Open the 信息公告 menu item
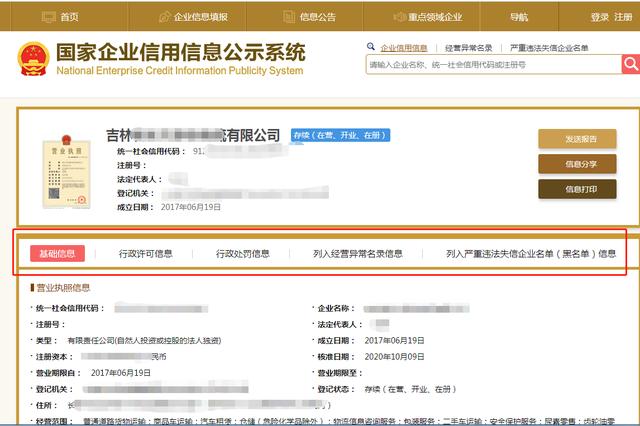Screen dimensions: 640x426 coord(318,17)
